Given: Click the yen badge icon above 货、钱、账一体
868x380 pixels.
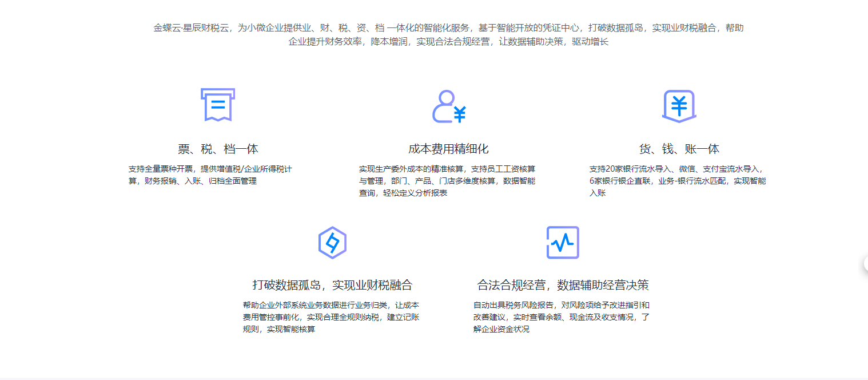Looking at the screenshot, I should click(679, 106).
